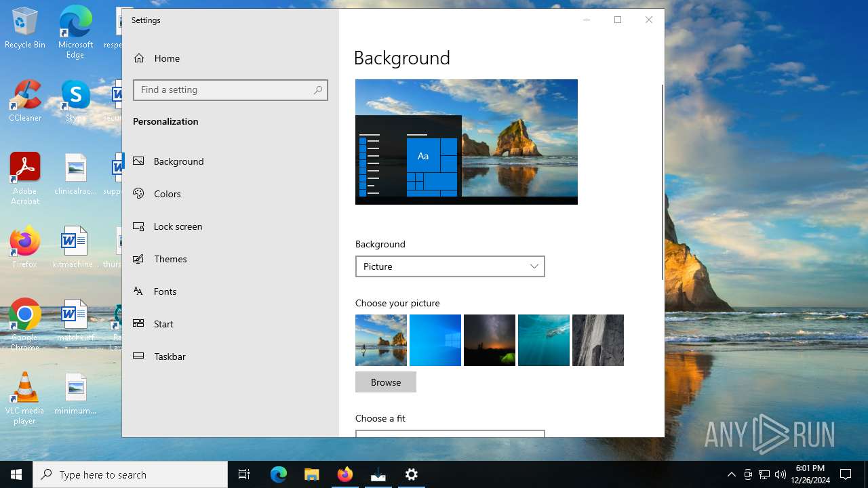The height and width of the screenshot is (488, 868).
Task: Select the clinicalroc... image file on desktop
Action: pos(75,175)
